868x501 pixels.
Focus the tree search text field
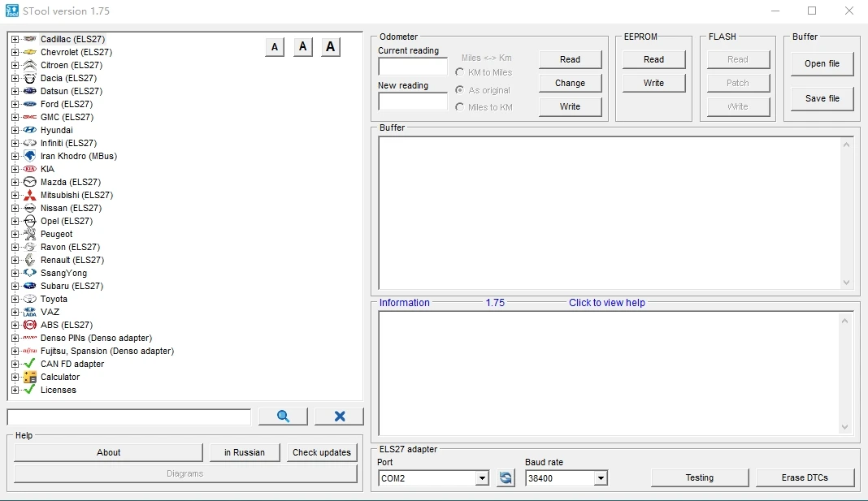(129, 417)
